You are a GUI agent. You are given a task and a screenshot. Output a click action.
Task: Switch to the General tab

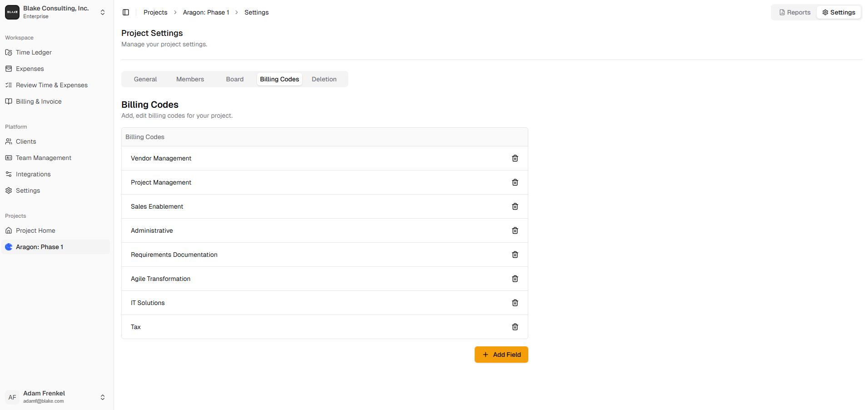click(x=145, y=79)
